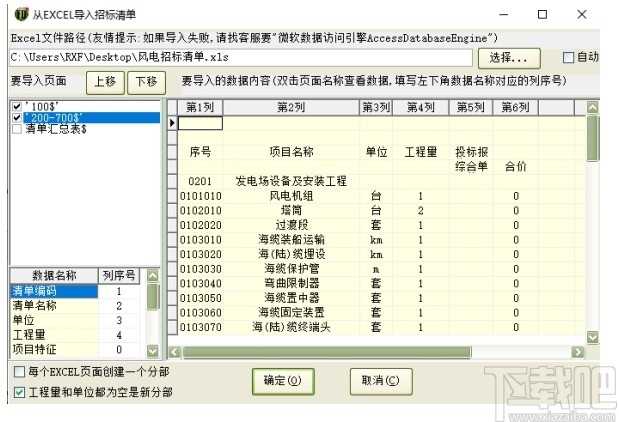Screen dimensions: 619x422
Task: Click the vertical scrollbar thumb of grid
Action: [593, 138]
